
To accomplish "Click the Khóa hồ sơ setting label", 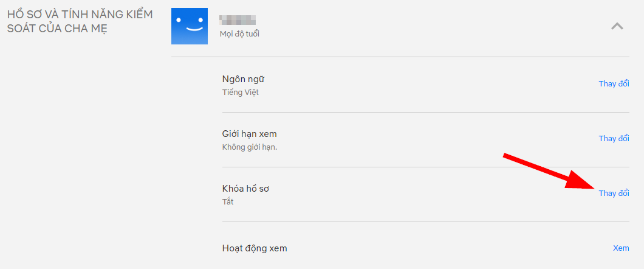I will coord(245,189).
